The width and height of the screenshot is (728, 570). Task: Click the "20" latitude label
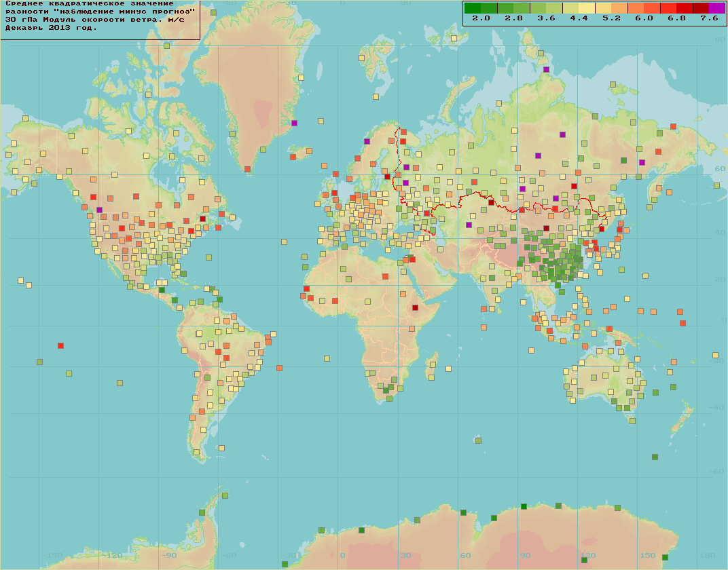(720, 279)
